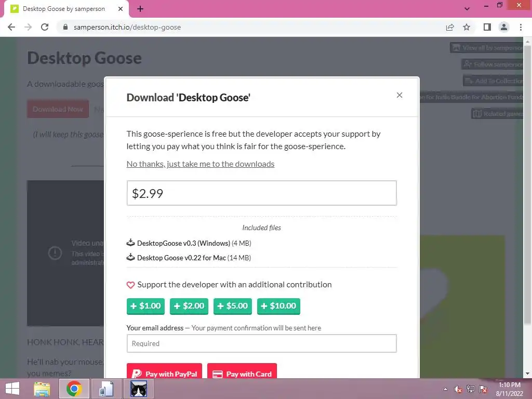
Task: Click the site lock icon in address bar
Action: 65,27
